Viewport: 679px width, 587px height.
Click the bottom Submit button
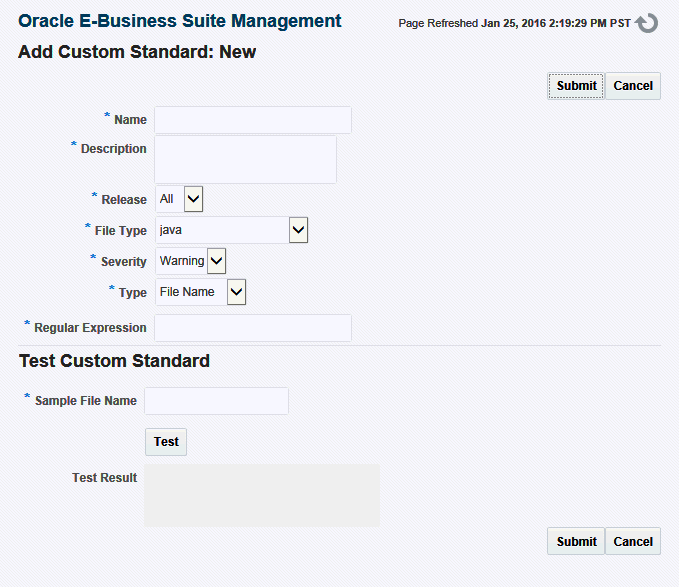(576, 541)
